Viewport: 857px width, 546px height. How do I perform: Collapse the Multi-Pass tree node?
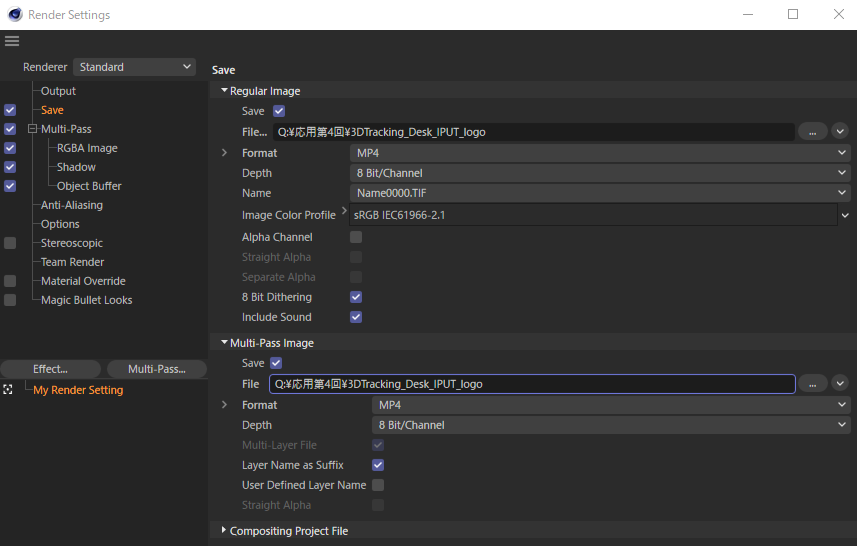(32, 129)
